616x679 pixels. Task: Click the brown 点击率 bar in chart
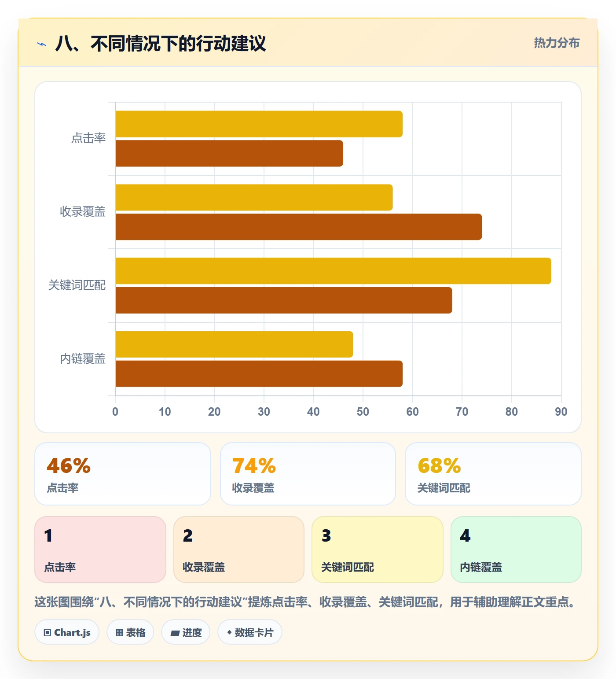point(229,154)
